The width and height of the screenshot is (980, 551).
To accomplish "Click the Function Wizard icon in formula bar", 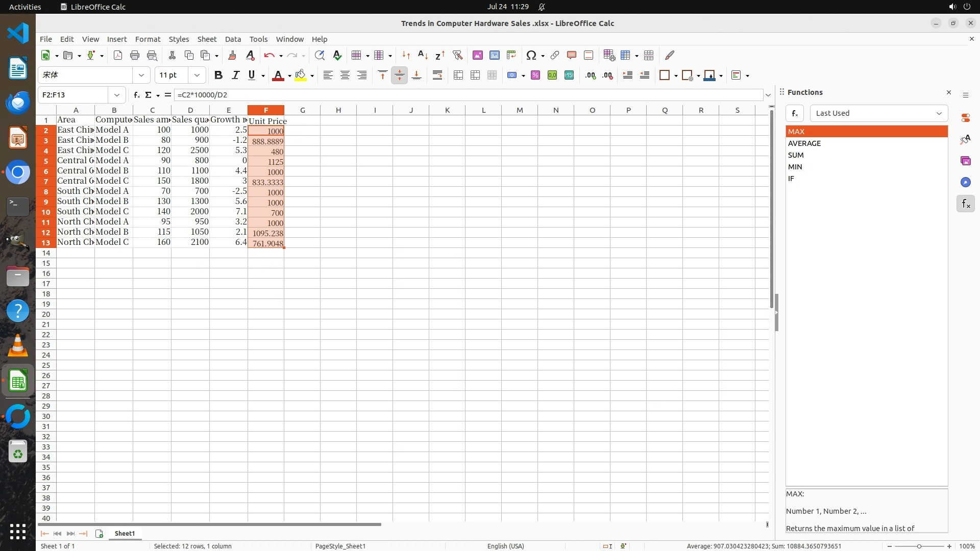I will [136, 95].
